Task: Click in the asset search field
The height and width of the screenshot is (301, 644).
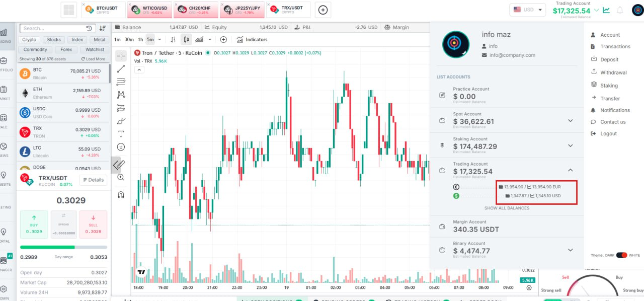Action: (x=53, y=28)
